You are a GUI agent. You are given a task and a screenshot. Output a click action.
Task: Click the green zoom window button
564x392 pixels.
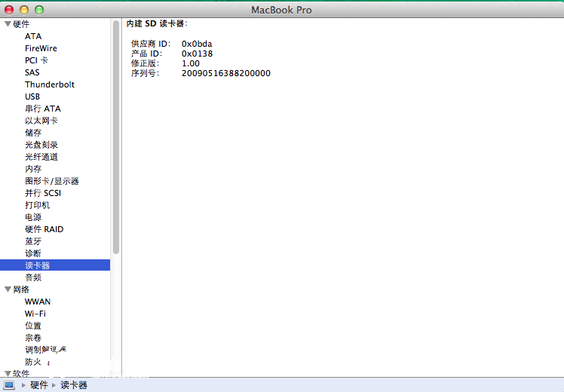coord(39,10)
